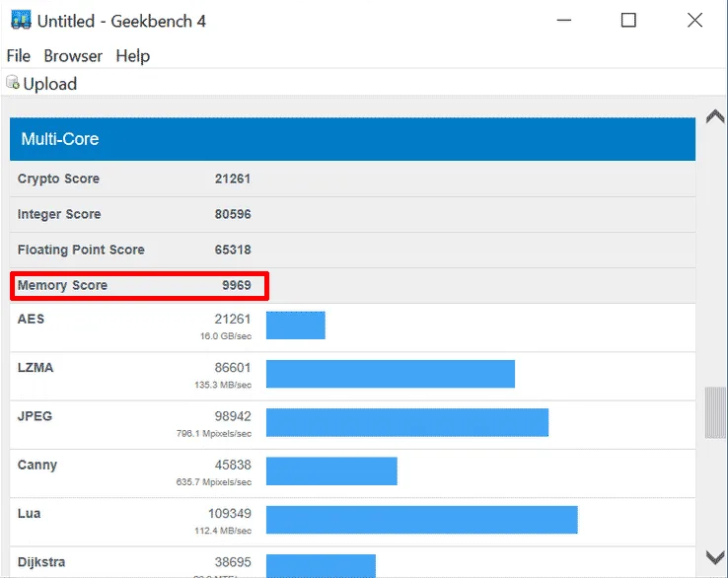Click the Multi-Core section header
728x578 pixels.
point(352,139)
